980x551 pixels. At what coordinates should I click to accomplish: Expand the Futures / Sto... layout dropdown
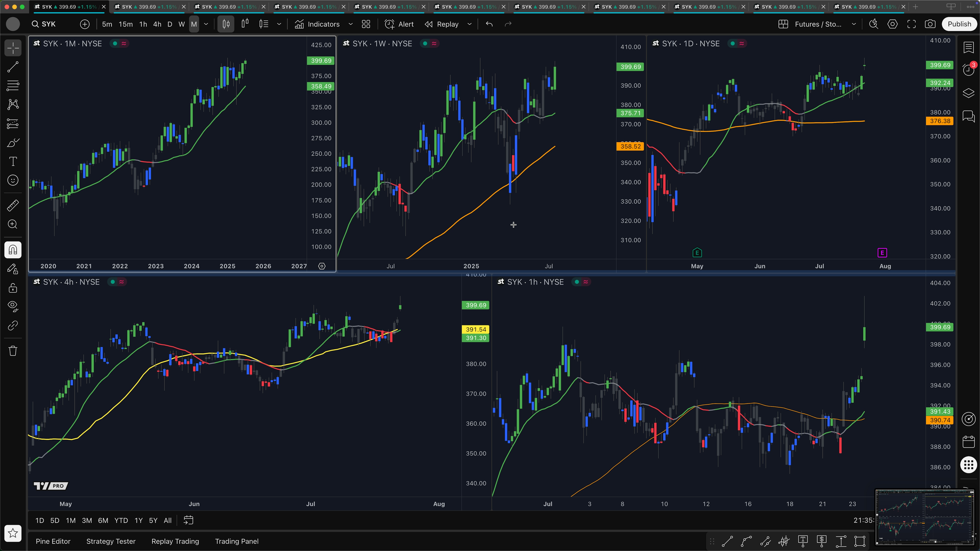coord(854,24)
